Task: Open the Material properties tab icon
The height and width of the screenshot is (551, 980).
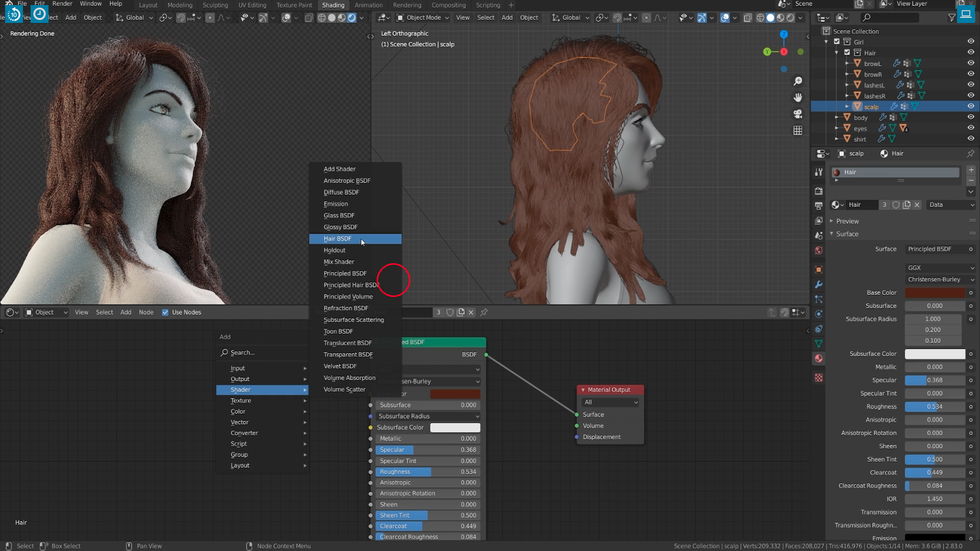Action: coord(819,359)
